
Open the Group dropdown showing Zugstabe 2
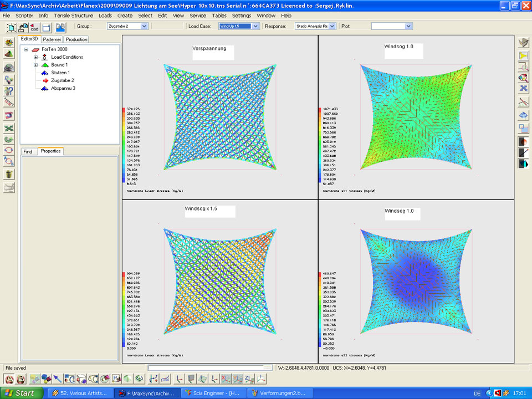click(x=144, y=26)
